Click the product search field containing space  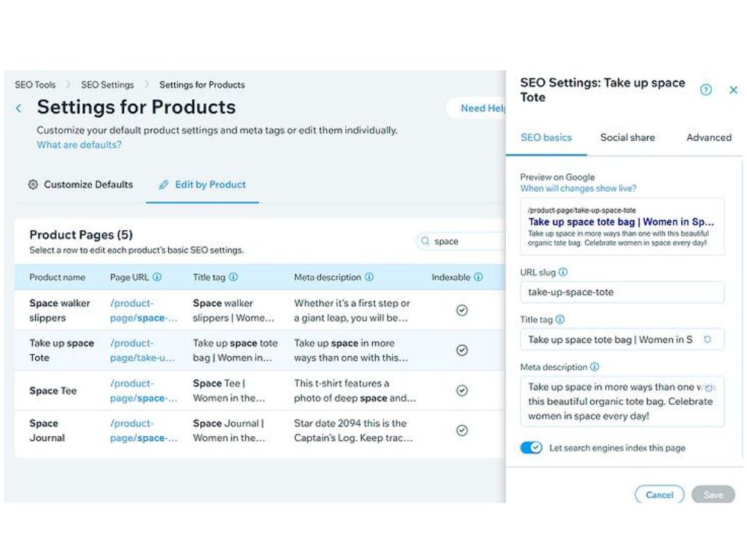[x=461, y=241]
